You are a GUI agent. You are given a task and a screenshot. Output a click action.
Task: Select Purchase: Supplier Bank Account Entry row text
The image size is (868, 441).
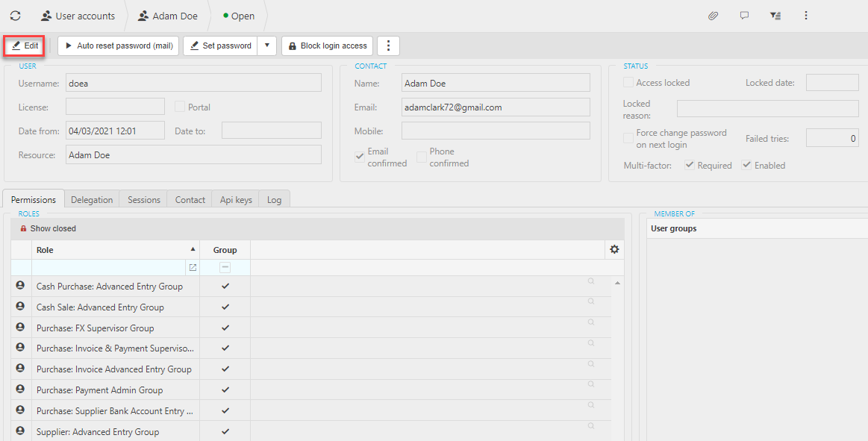[115, 410]
